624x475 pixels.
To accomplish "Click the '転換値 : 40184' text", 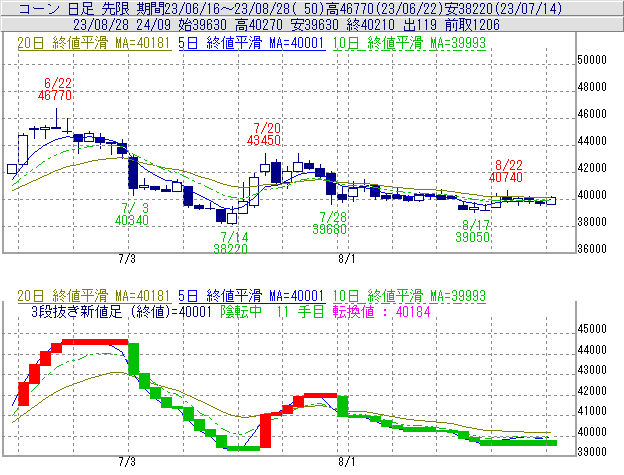I will 382,311.
